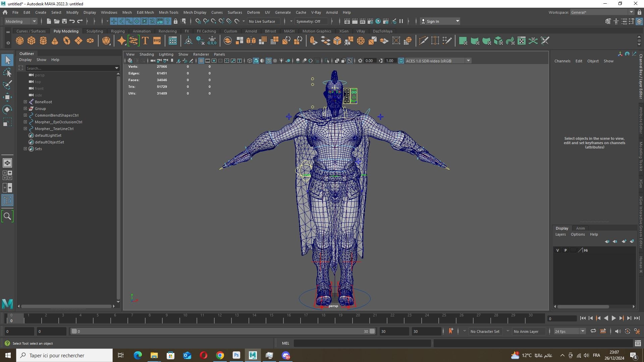Open the 24 fps frame rate dropdown
The height and width of the screenshot is (362, 644).
click(x=569, y=331)
